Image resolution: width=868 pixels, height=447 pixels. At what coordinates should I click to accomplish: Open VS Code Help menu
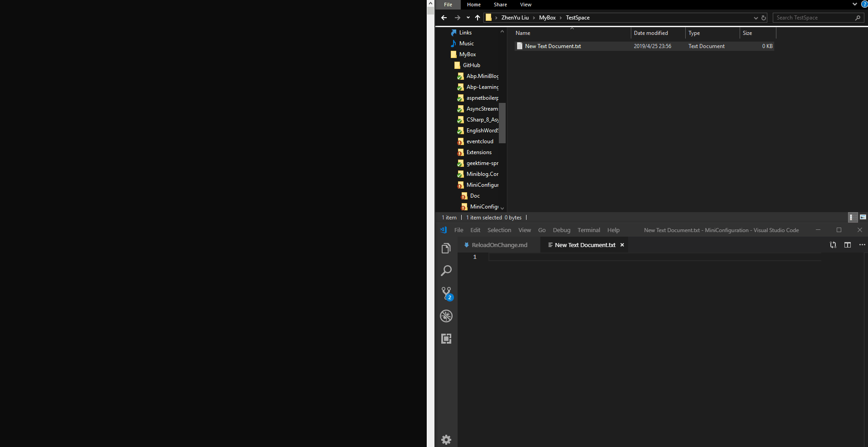(x=613, y=230)
